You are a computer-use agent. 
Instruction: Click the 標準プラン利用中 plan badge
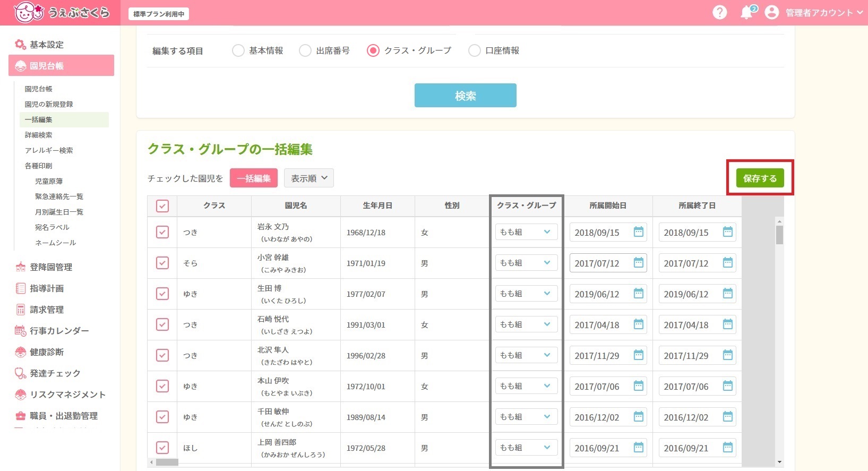(159, 14)
